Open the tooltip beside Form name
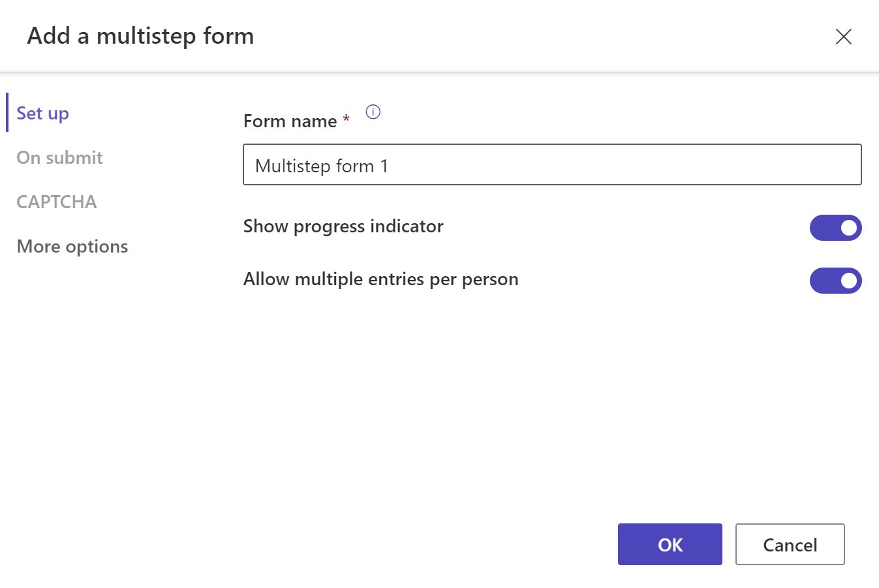 click(x=373, y=112)
